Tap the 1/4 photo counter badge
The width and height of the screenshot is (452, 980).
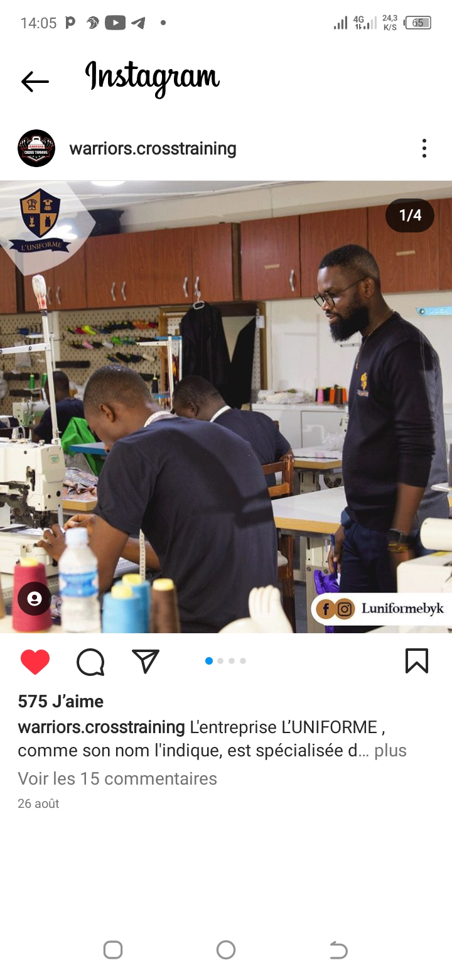[x=410, y=215]
